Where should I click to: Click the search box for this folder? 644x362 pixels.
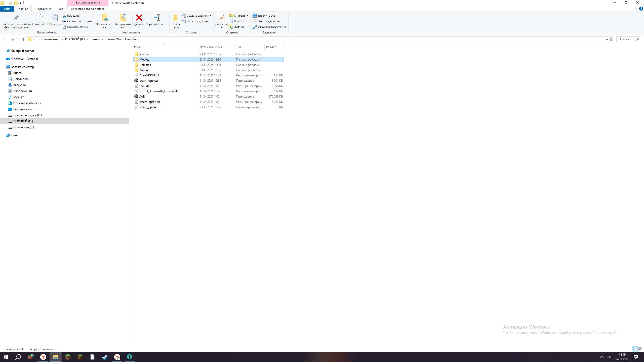[626, 39]
